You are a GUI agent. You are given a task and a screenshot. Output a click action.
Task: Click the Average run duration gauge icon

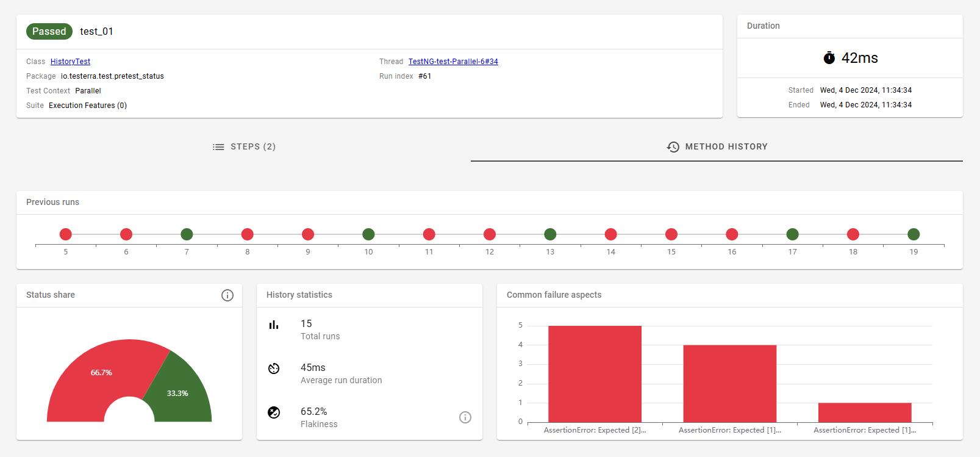tap(274, 369)
